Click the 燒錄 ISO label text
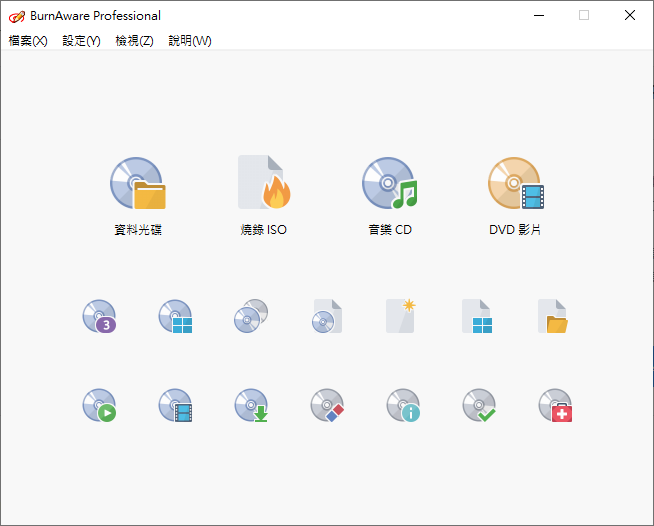 click(x=264, y=229)
